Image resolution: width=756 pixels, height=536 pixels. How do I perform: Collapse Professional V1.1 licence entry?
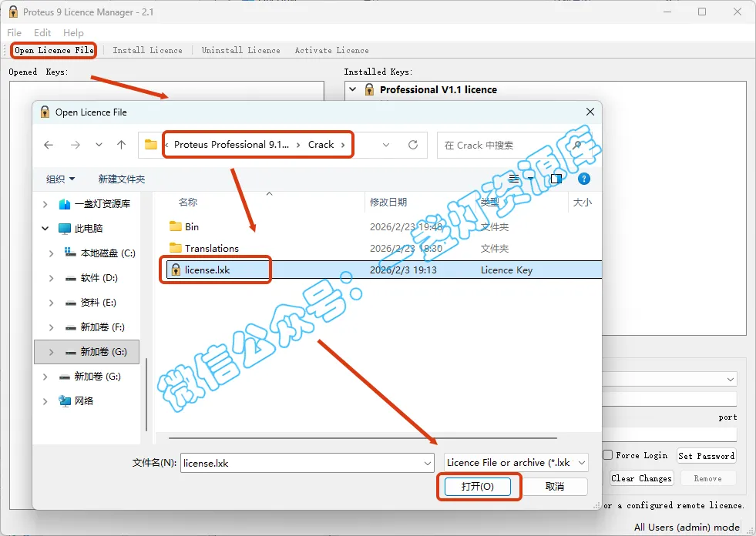point(353,89)
